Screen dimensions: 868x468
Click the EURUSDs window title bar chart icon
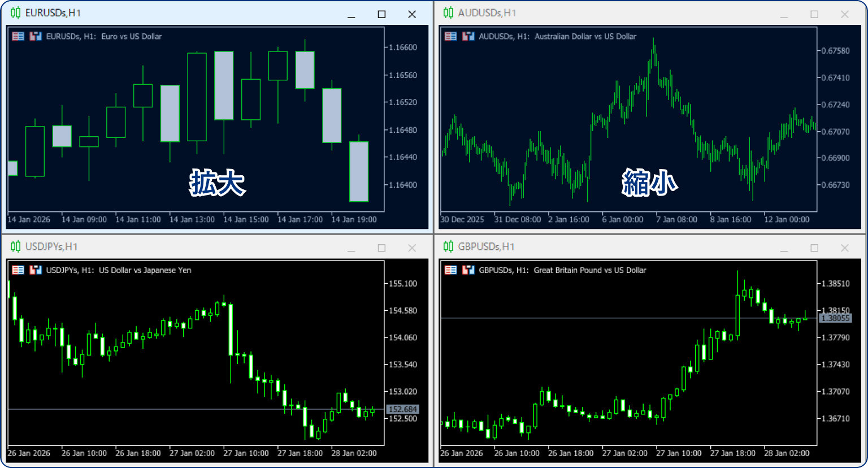click(15, 13)
